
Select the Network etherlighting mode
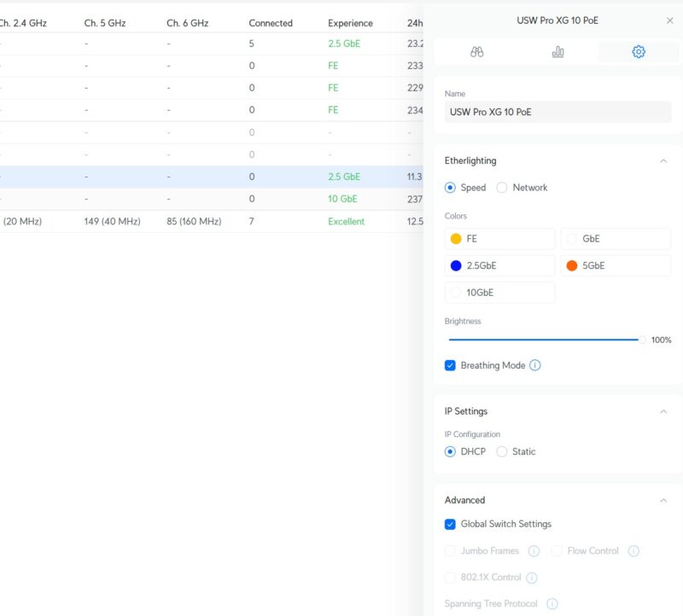(502, 188)
